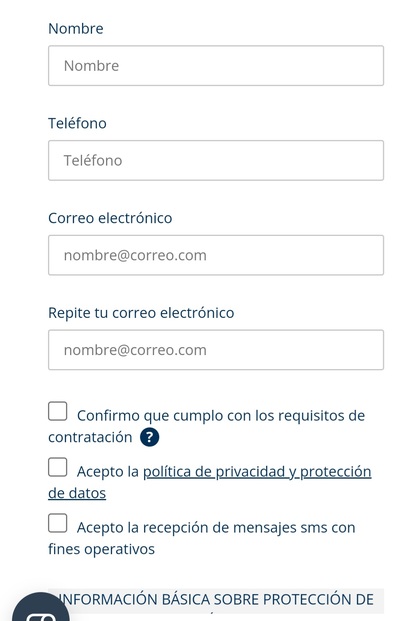Screen dimensions: 420x621
Task: Click the 'fines operativos' label text
Action: tap(101, 549)
